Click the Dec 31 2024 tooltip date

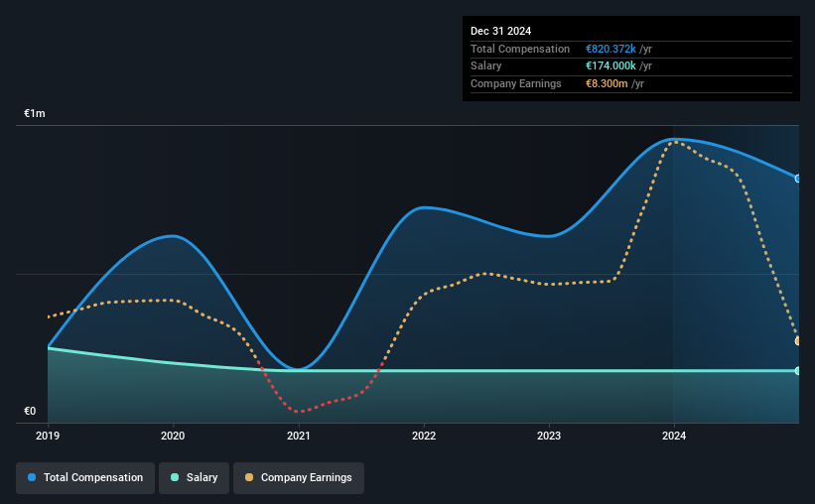[x=500, y=31]
